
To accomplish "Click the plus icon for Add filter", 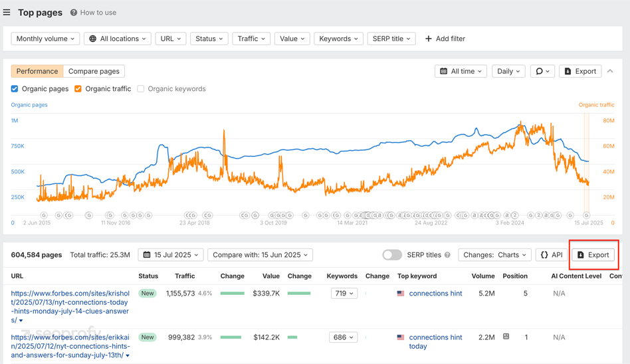I will pyautogui.click(x=428, y=39).
